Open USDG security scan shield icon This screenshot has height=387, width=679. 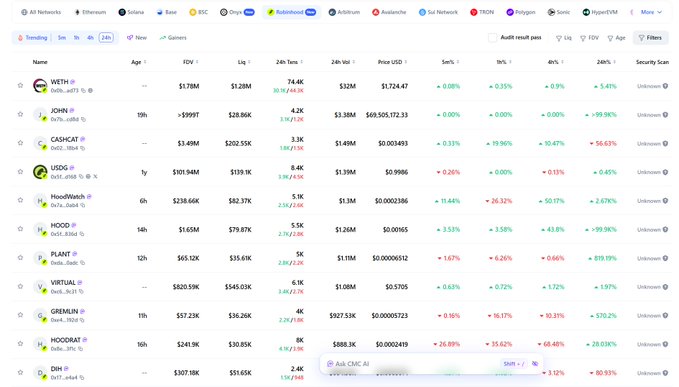(666, 172)
